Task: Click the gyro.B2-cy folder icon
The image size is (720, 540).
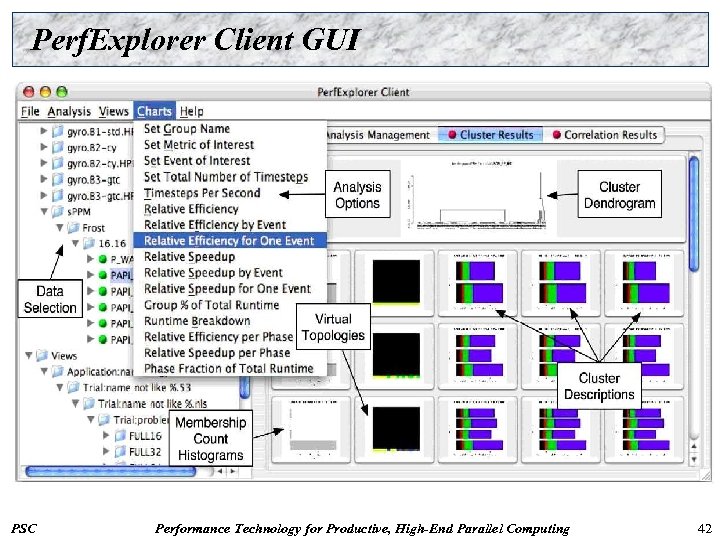Action: point(57,147)
